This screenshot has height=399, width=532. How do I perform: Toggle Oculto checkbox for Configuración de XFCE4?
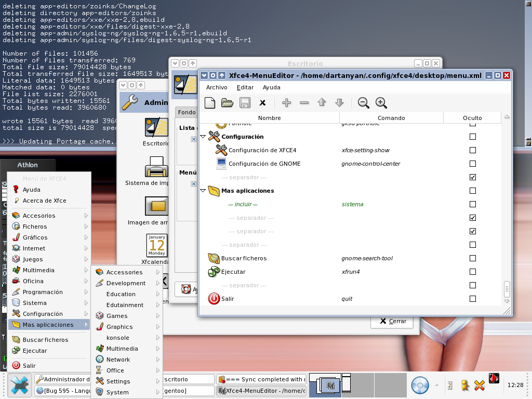pyautogui.click(x=472, y=150)
